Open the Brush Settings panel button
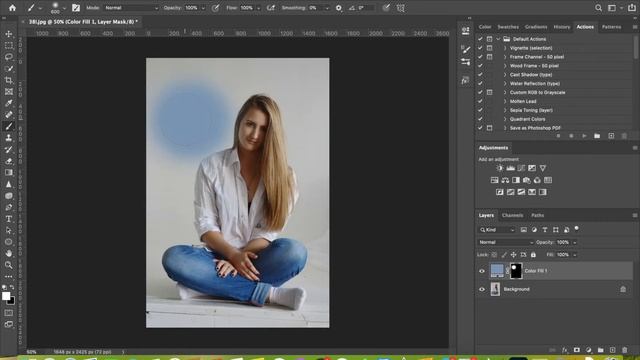The width and height of the screenshot is (640, 360). point(76,8)
